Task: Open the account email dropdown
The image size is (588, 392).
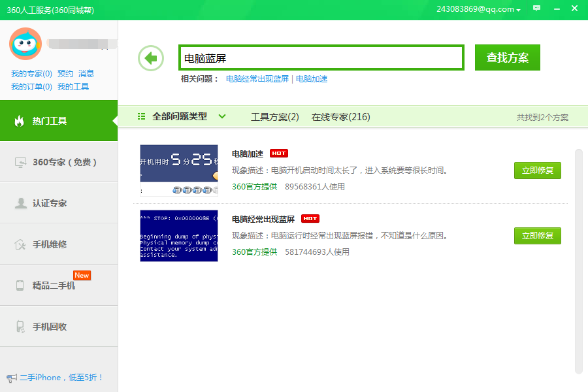Action: (478, 9)
